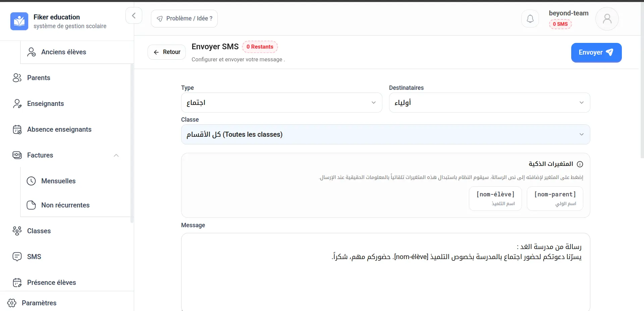Open Absence enseignants page
This screenshot has width=644, height=311.
coord(59,129)
